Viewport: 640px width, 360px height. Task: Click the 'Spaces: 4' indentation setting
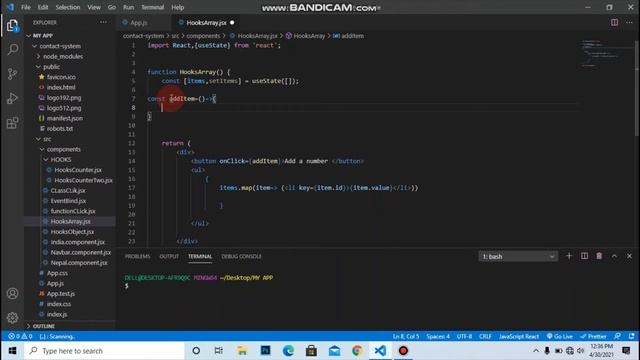(x=438, y=336)
